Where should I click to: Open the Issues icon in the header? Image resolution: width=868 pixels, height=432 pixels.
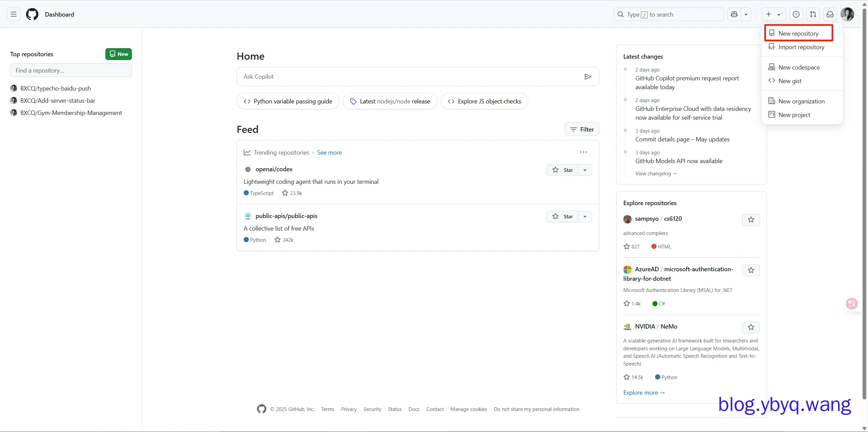tap(796, 14)
